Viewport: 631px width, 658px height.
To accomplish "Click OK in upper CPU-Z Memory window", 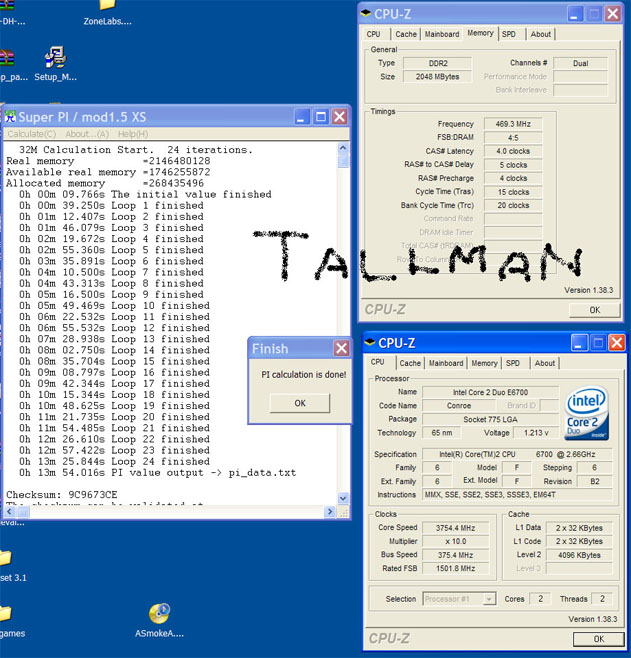I will [594, 310].
